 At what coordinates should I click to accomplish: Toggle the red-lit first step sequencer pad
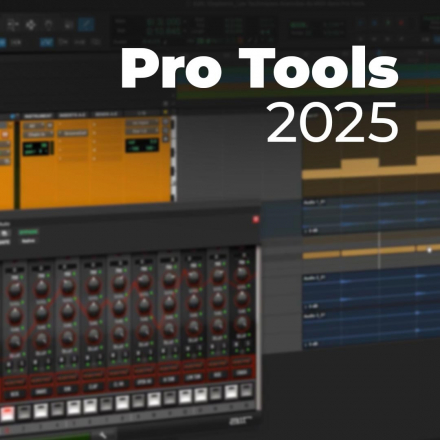[8, 414]
